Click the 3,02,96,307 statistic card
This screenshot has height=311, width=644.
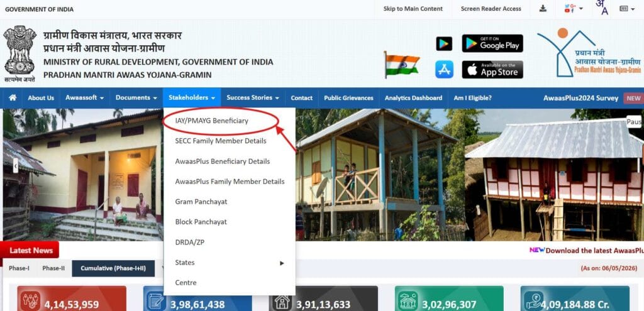click(449, 298)
